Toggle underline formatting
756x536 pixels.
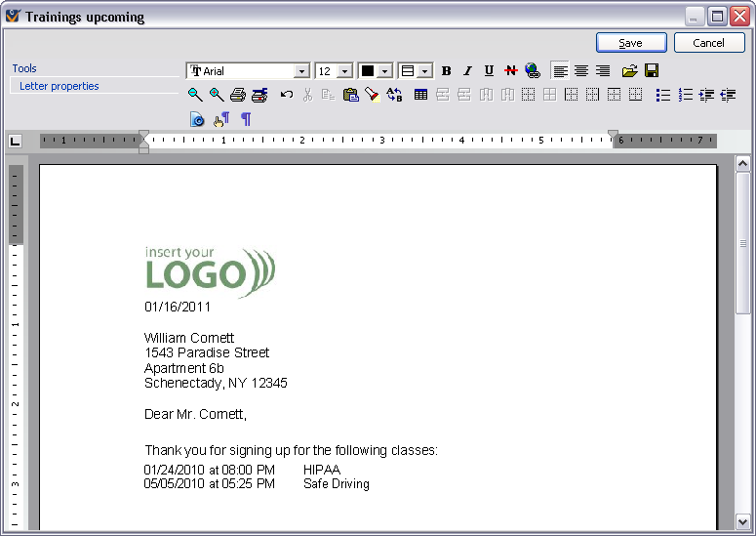[489, 71]
